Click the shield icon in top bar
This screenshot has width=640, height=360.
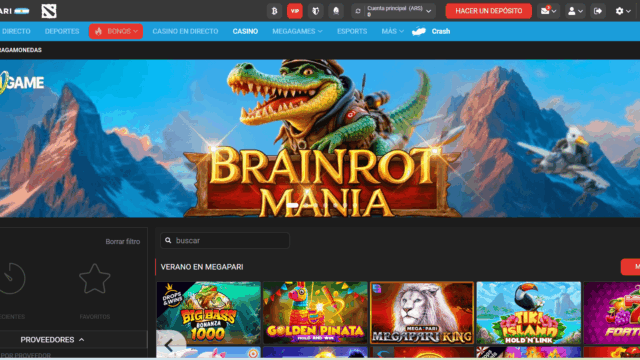[316, 11]
